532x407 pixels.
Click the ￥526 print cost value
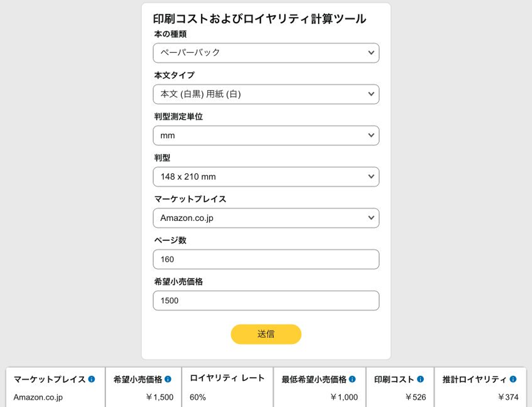point(416,397)
